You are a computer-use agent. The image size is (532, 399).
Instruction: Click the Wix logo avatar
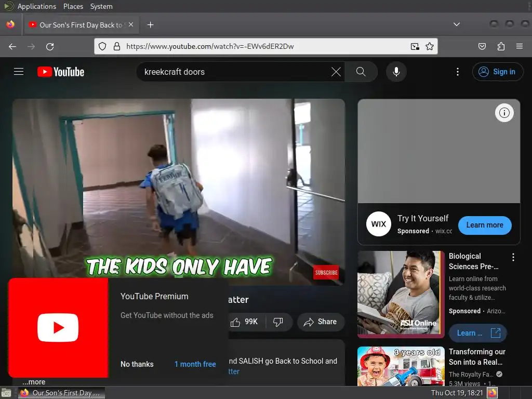[x=379, y=224]
